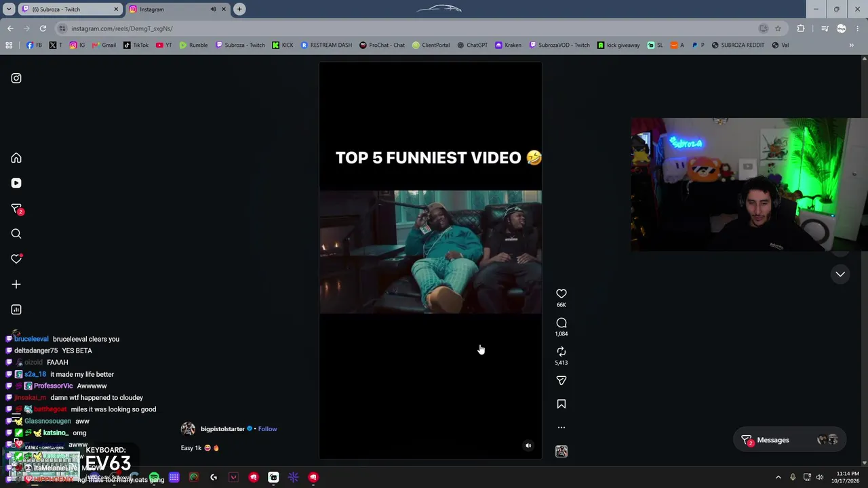This screenshot has width=868, height=488.
Task: Follow bigpistolstarter
Action: [x=267, y=429]
